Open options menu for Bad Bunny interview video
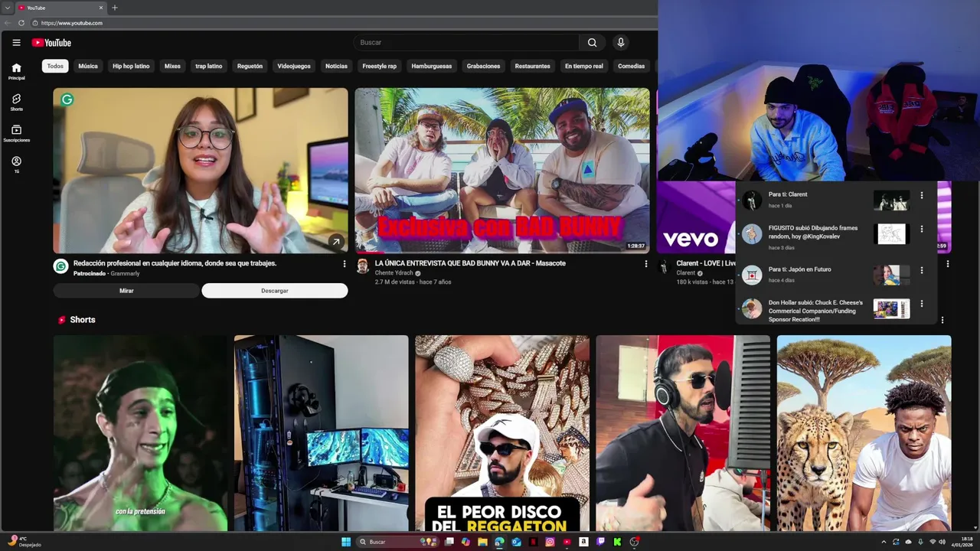This screenshot has width=980, height=551. [645, 264]
